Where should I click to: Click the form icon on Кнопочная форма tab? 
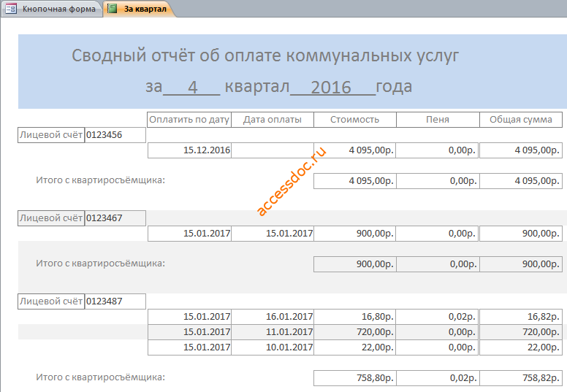11,9
